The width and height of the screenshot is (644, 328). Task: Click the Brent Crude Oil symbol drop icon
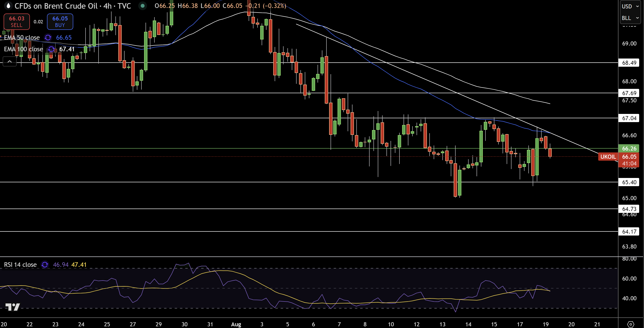[8, 6]
